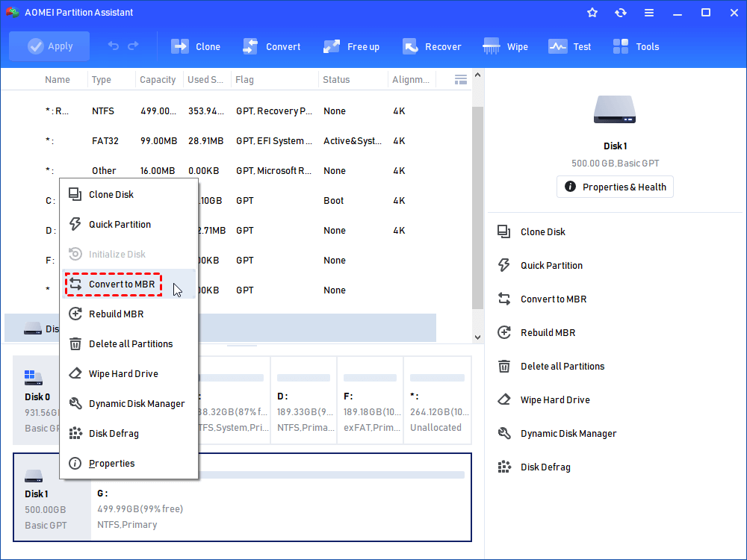Screen dimensions: 747x560
Task: Click the refresh icon in title bar
Action: [620, 13]
